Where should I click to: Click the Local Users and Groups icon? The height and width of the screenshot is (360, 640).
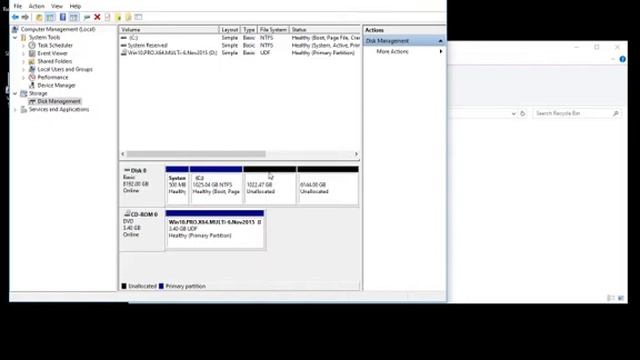(x=32, y=69)
